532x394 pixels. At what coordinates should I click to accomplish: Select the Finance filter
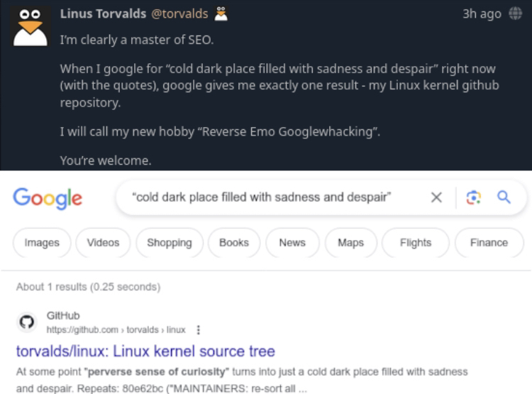click(489, 243)
